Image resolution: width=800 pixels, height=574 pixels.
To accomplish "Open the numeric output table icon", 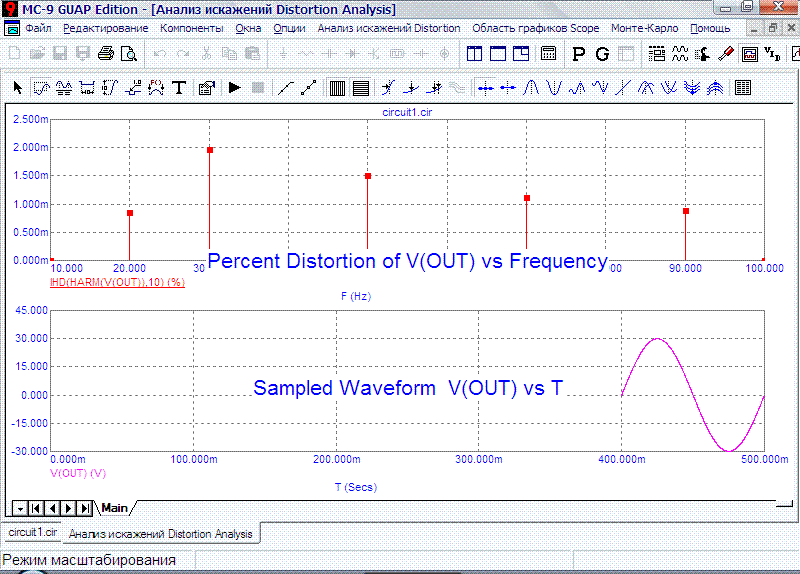I will pyautogui.click(x=743, y=88).
